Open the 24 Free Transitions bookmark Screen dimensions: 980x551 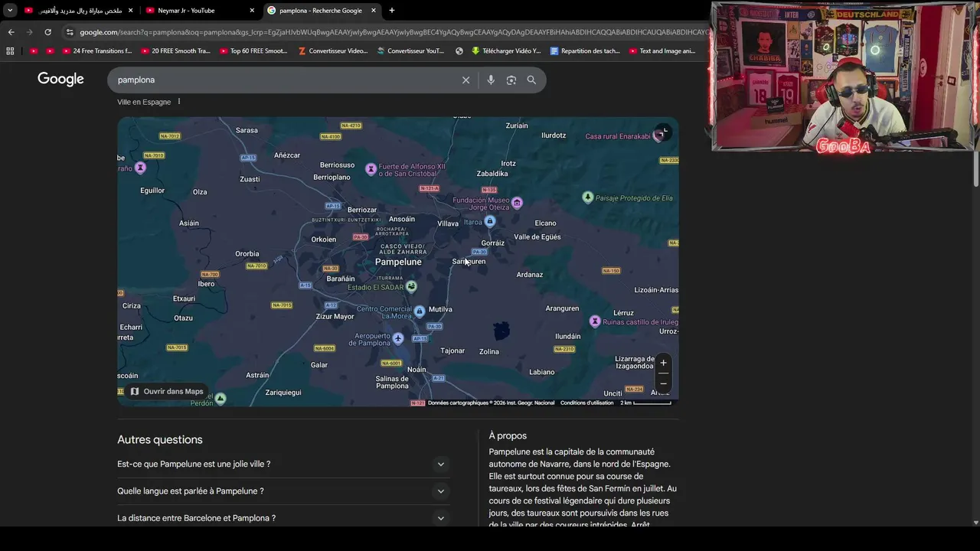point(96,51)
